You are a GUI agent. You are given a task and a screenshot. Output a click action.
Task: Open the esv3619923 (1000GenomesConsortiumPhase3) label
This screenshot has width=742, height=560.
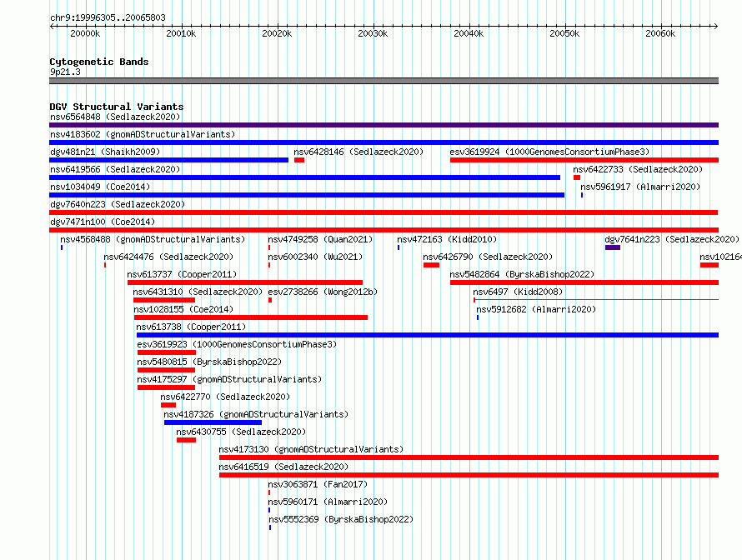pos(237,344)
